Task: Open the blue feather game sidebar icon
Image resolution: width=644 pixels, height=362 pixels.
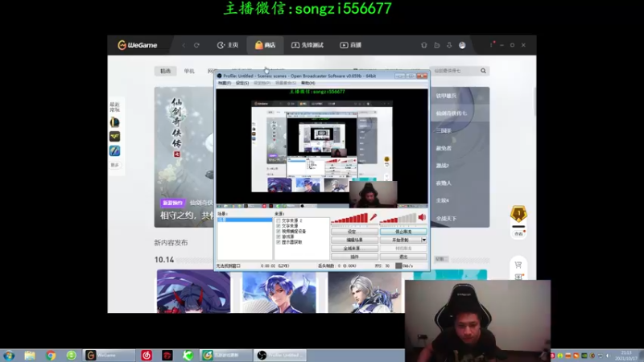Action: click(114, 150)
